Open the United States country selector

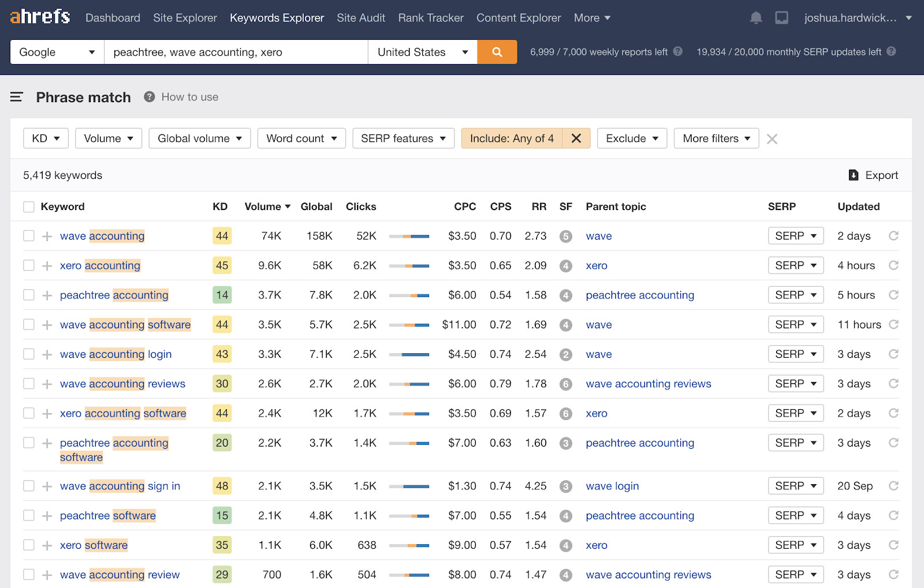[422, 52]
